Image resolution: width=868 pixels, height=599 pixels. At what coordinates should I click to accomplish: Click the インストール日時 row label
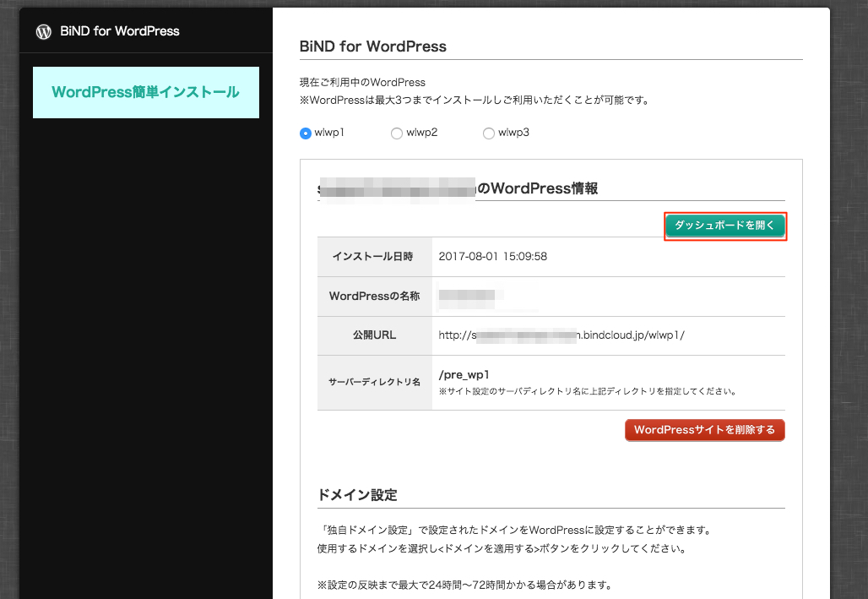point(373,257)
